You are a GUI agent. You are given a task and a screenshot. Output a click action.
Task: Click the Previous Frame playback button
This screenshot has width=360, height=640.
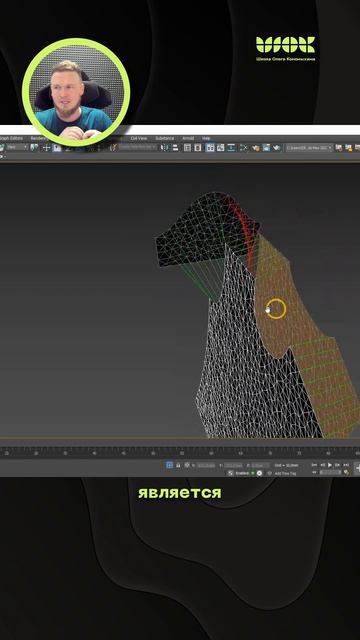[x=322, y=465]
